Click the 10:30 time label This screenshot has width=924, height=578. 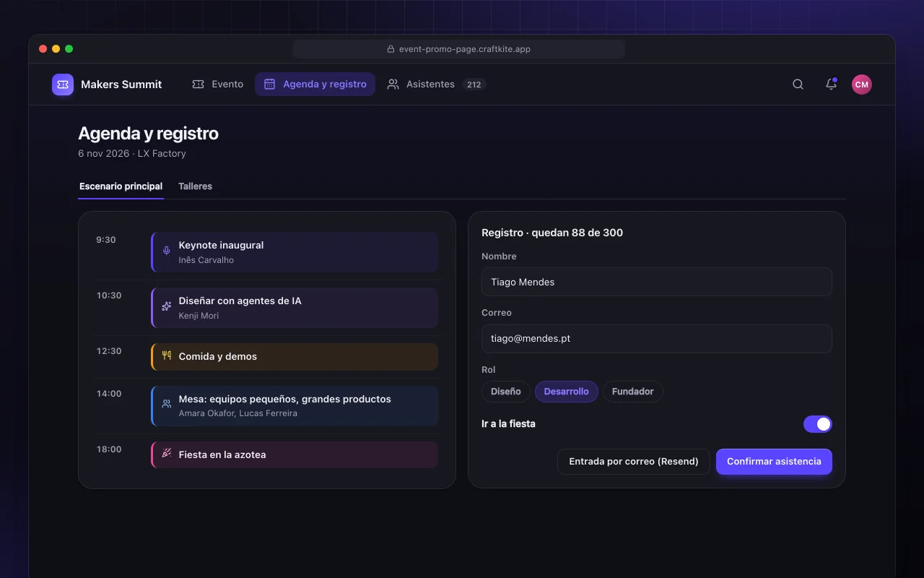pos(109,296)
